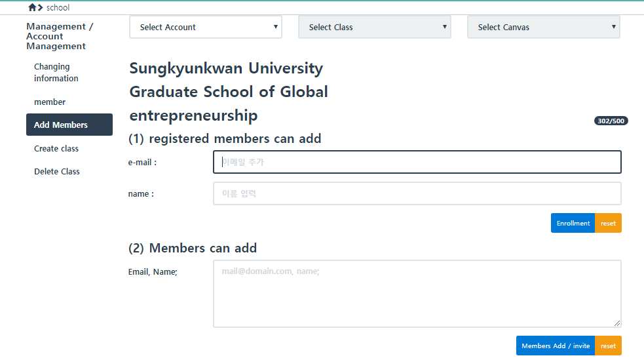The height and width of the screenshot is (358, 644).
Task: Focus the name input field
Action: [x=417, y=193]
